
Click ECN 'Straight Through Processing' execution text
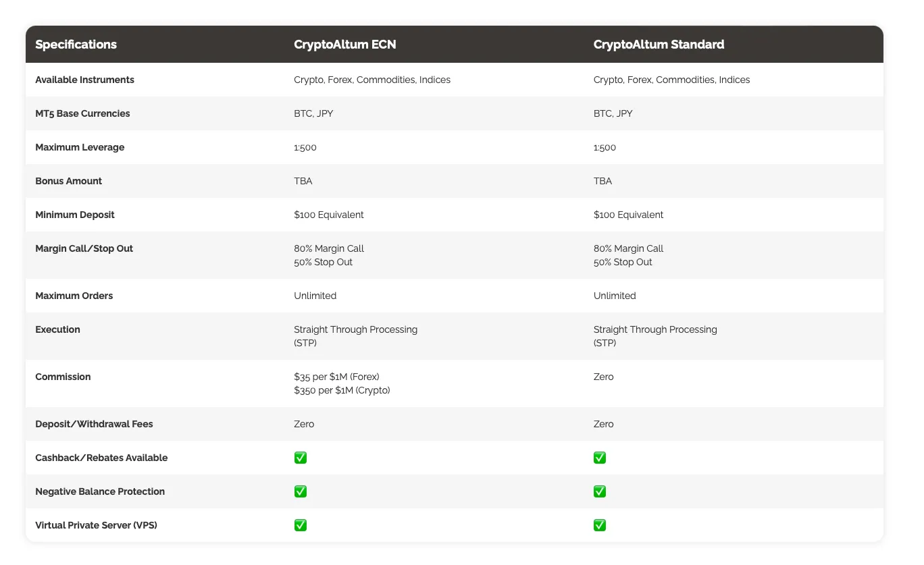pyautogui.click(x=355, y=329)
